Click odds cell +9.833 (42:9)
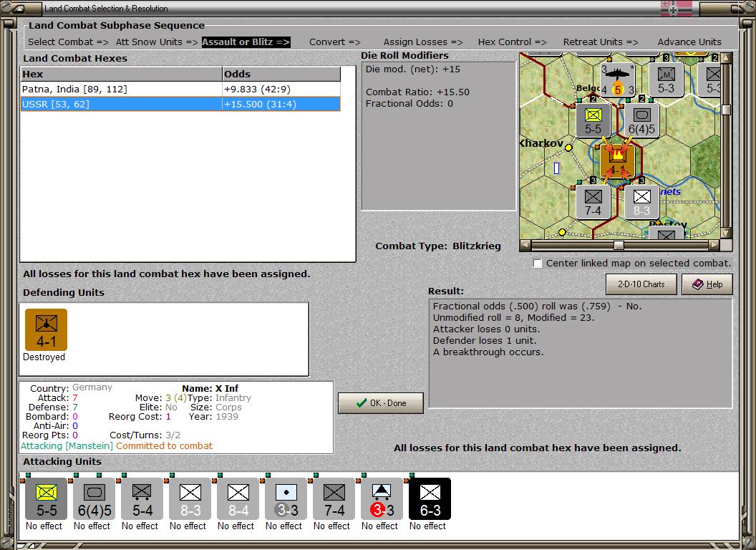The height and width of the screenshot is (550, 756). [281, 90]
